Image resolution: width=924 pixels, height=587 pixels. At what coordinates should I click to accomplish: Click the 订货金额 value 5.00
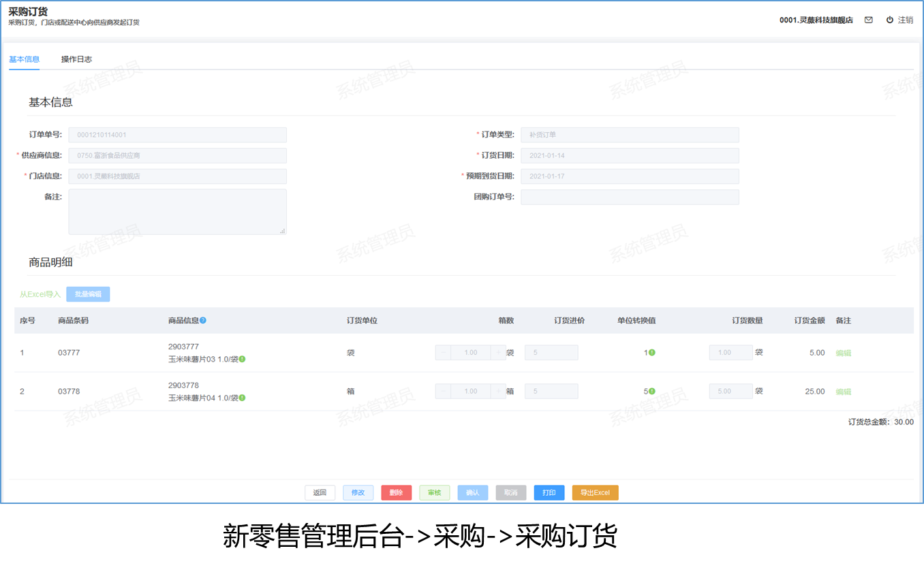(x=816, y=353)
